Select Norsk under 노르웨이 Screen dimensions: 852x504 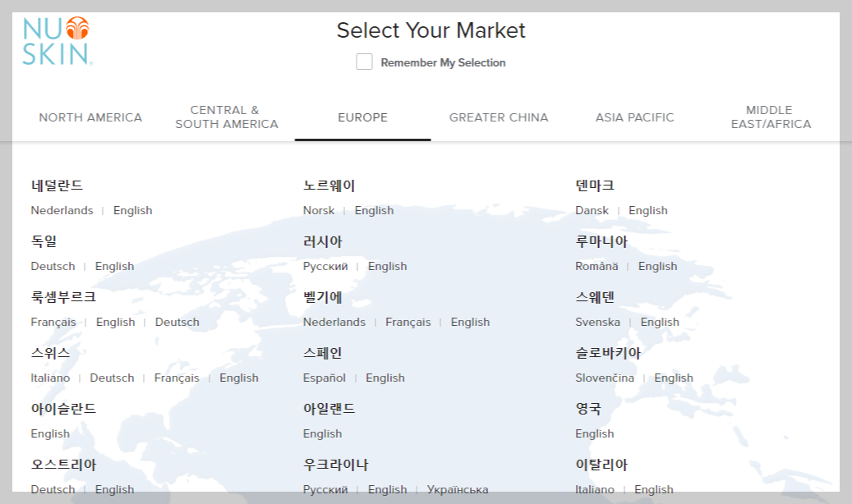(319, 210)
